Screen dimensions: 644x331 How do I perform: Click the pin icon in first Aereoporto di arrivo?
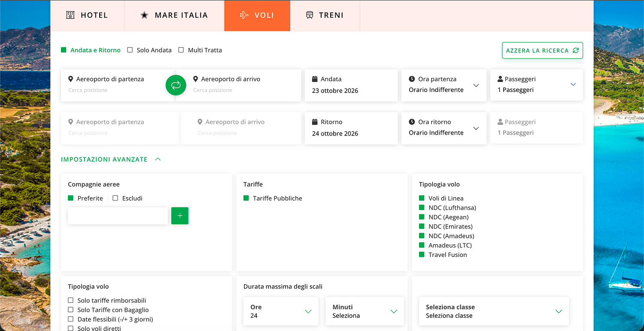pos(195,79)
